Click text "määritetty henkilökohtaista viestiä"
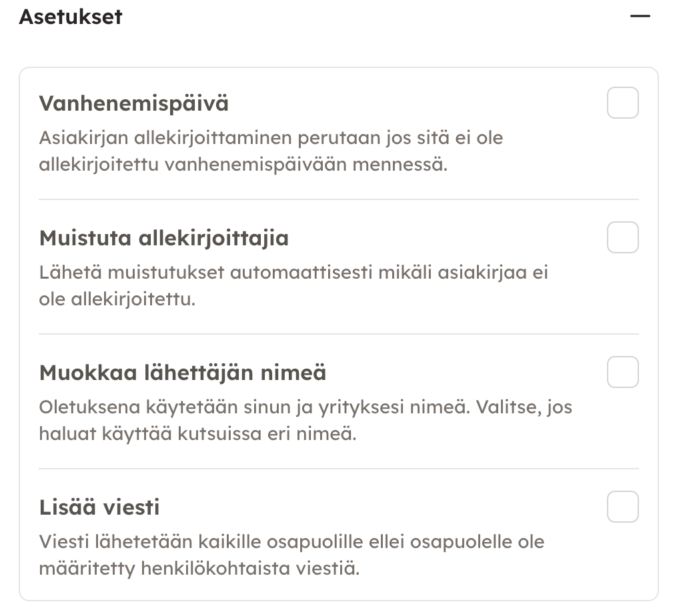The width and height of the screenshot is (679, 616). coord(199,569)
